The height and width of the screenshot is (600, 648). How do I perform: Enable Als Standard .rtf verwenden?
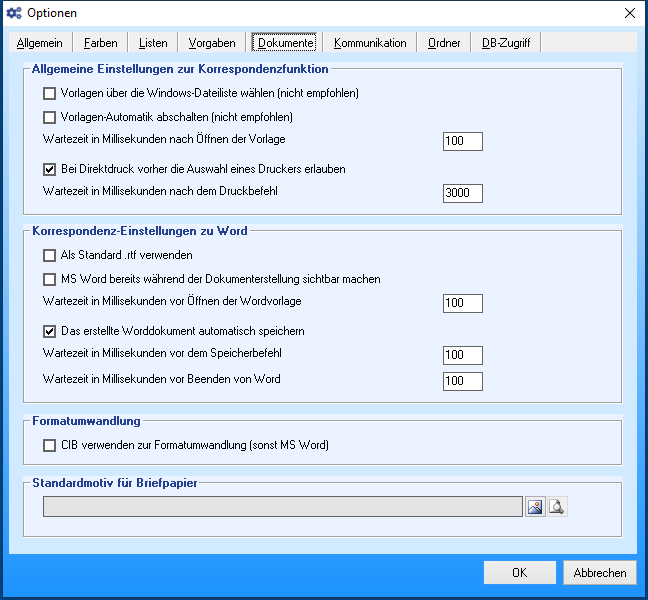point(50,255)
